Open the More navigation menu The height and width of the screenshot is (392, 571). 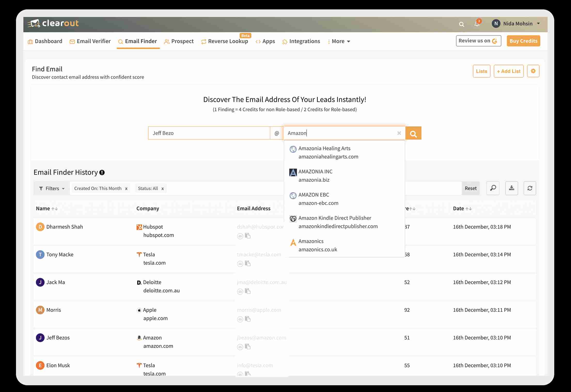(x=339, y=41)
